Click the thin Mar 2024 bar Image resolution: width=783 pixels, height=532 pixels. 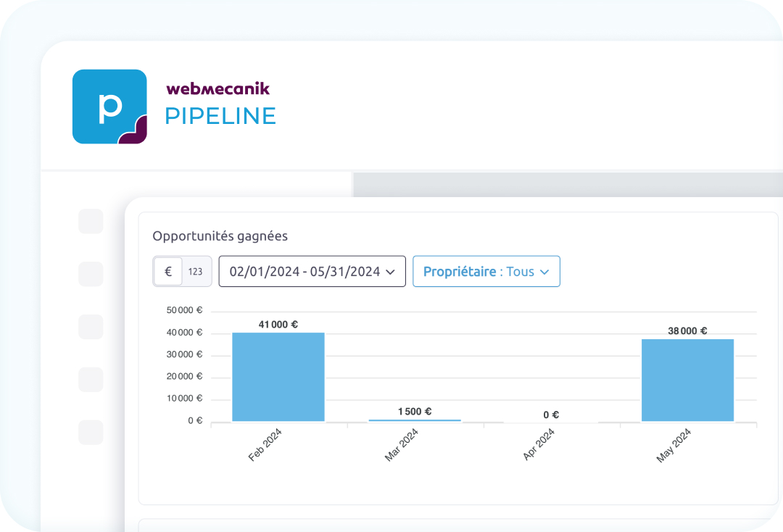click(x=415, y=420)
